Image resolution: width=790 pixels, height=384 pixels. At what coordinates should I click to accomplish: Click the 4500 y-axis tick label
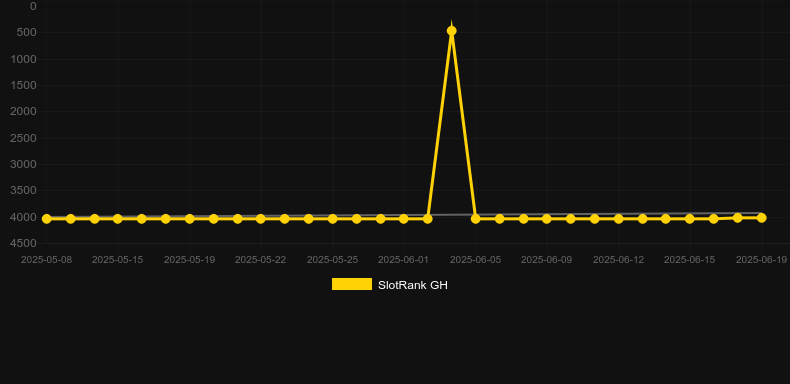[24, 243]
